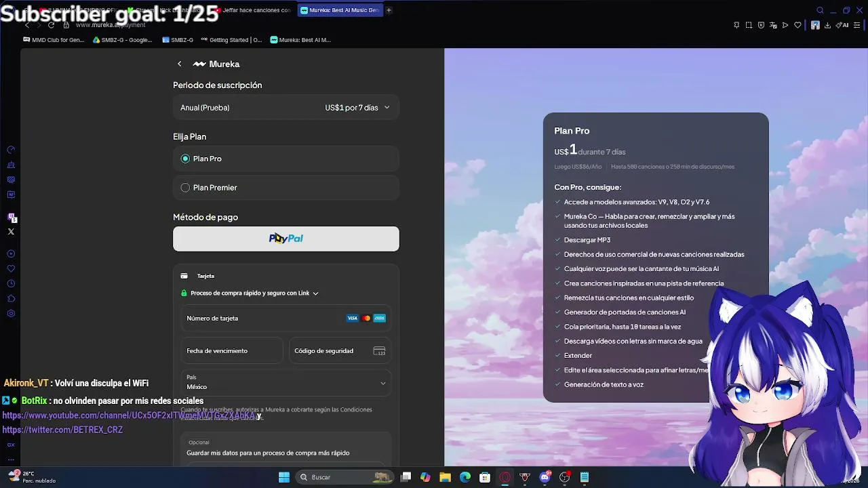The image size is (868, 488).
Task: Open the Extensions cube icon in Opera sidebar
Action: coord(11,298)
